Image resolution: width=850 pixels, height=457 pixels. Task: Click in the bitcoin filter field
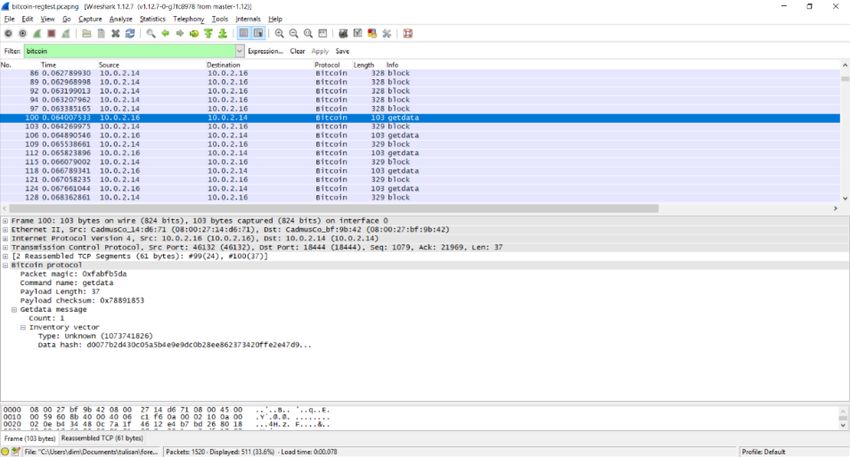point(129,51)
